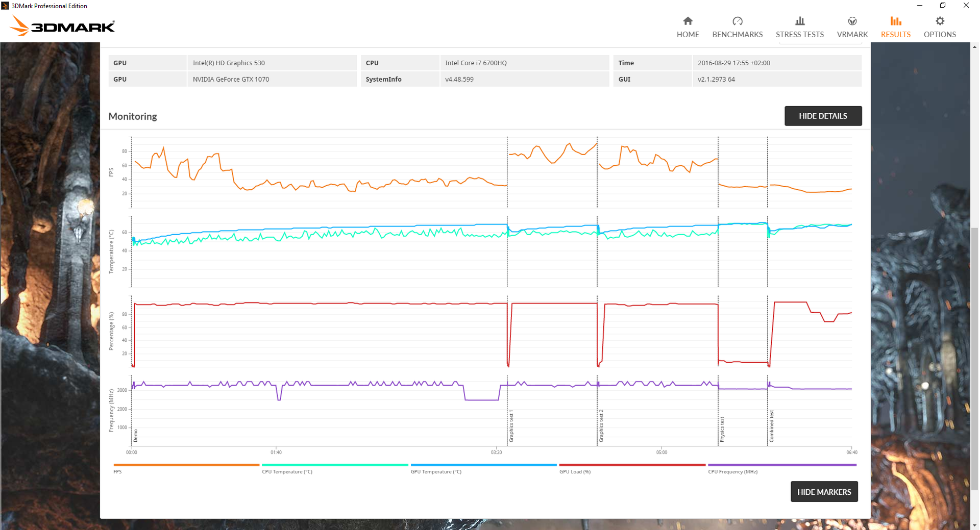Viewport: 980px width, 530px height.
Task: Click the Percentage (%) axis title
Action: [x=111, y=331]
